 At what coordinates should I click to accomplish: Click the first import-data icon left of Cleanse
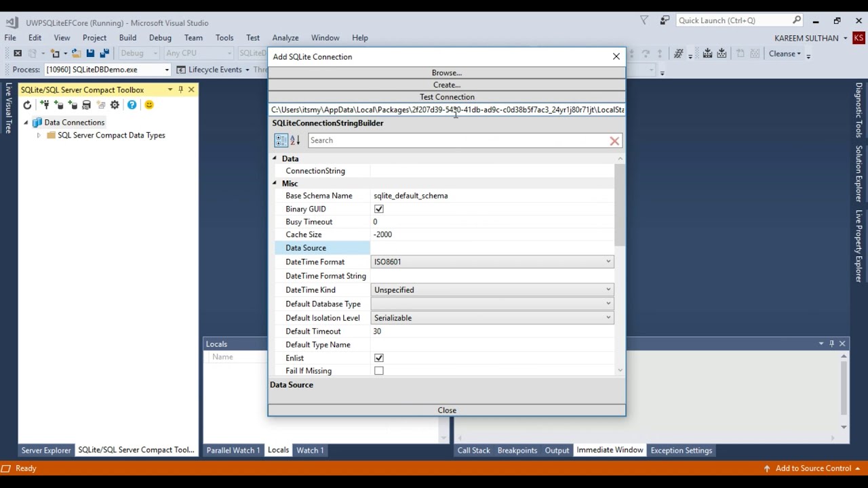click(x=707, y=54)
